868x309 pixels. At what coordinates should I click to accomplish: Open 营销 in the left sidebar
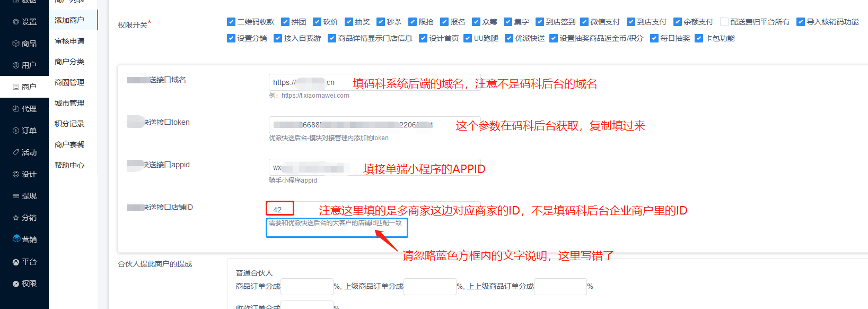point(24,239)
